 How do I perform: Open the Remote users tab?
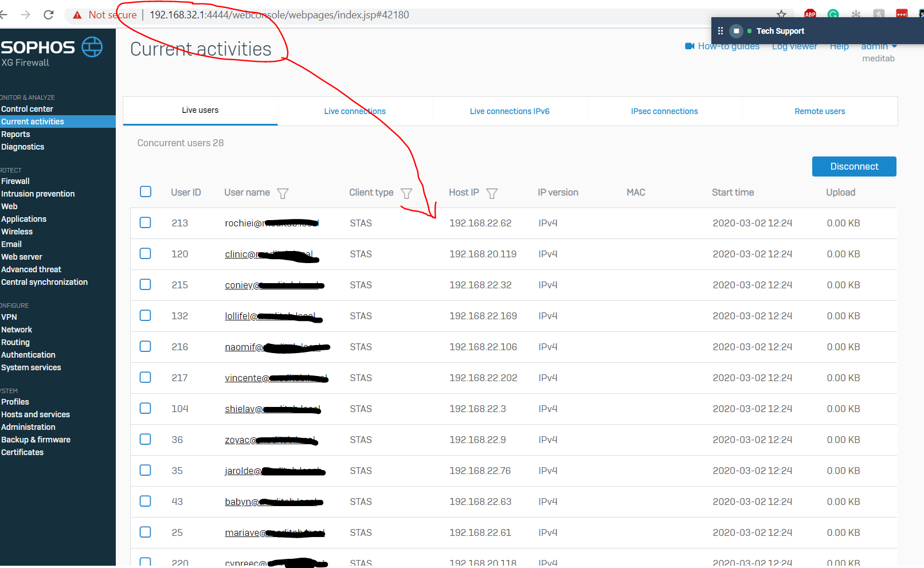[820, 111]
